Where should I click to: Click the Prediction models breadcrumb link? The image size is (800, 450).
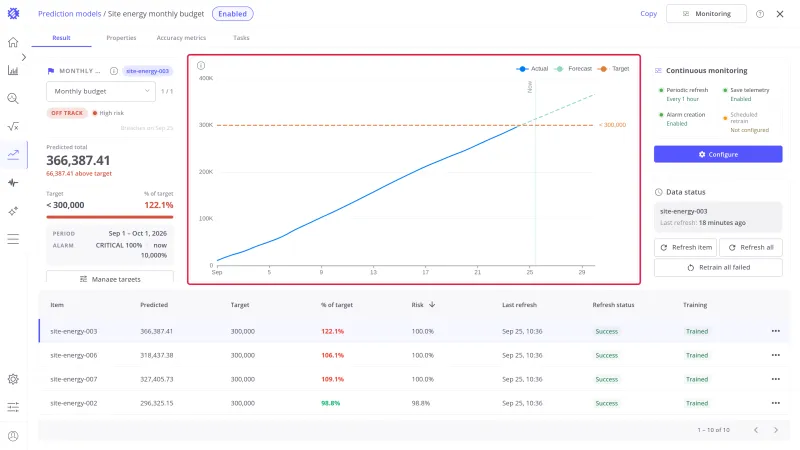click(69, 14)
